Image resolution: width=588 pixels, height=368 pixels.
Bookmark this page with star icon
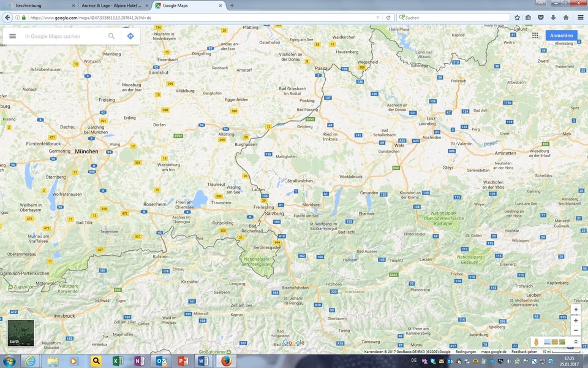517,18
